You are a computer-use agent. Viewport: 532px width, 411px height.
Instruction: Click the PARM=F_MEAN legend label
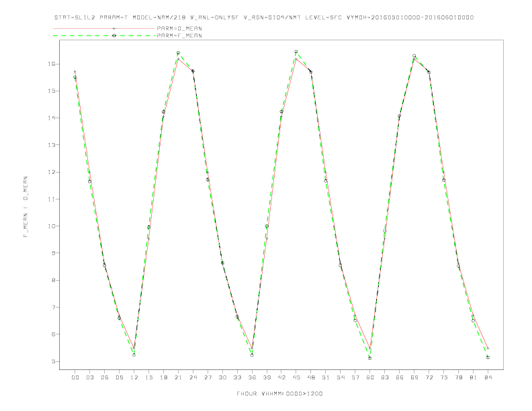coord(179,36)
